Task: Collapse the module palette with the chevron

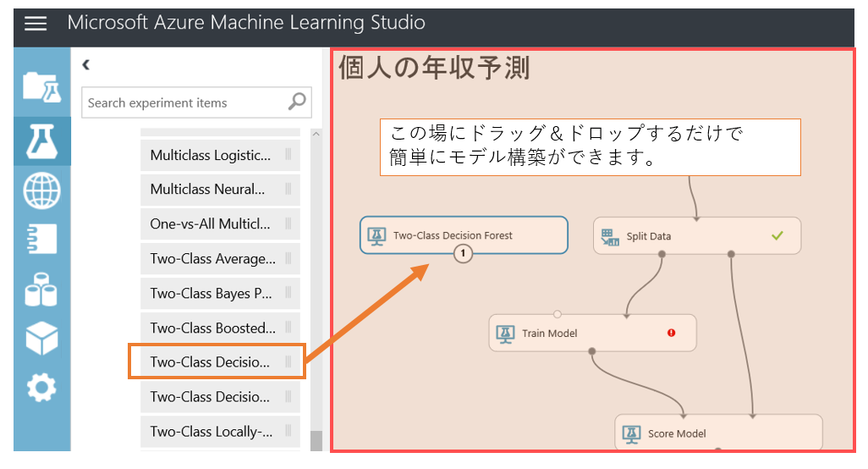Action: 85,65
